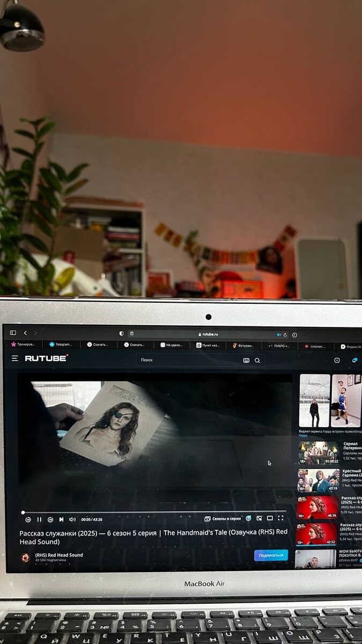
Task: Go to the RUTUBE home logo
Action: pos(47,358)
